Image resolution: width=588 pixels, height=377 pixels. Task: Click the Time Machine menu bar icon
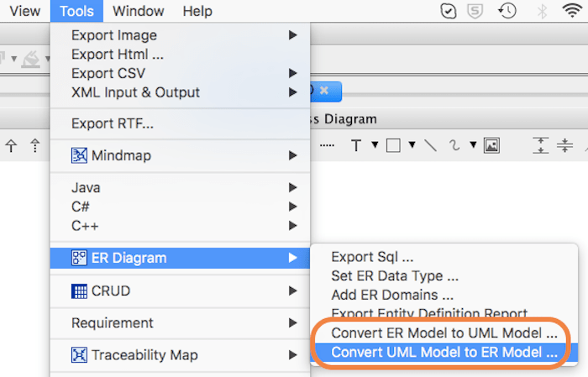click(507, 11)
